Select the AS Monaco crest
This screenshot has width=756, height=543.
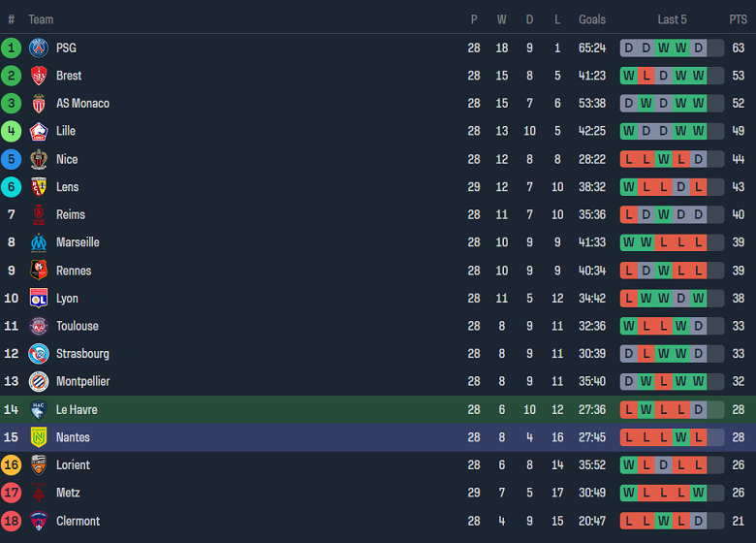coord(39,103)
